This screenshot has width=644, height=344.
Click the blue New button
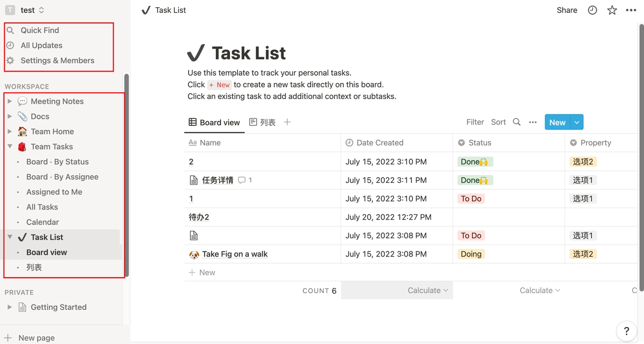pyautogui.click(x=557, y=122)
